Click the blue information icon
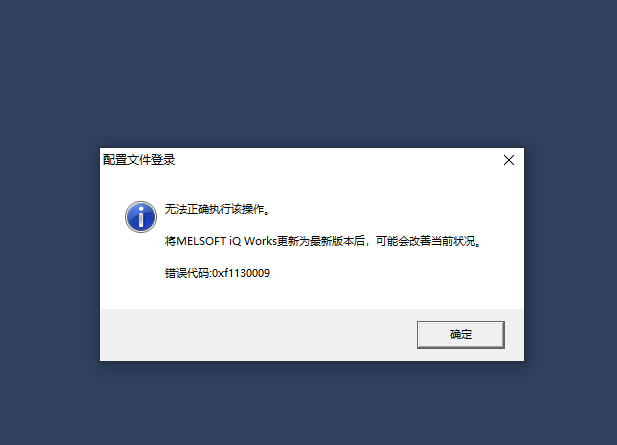The image size is (617, 445). 141,217
